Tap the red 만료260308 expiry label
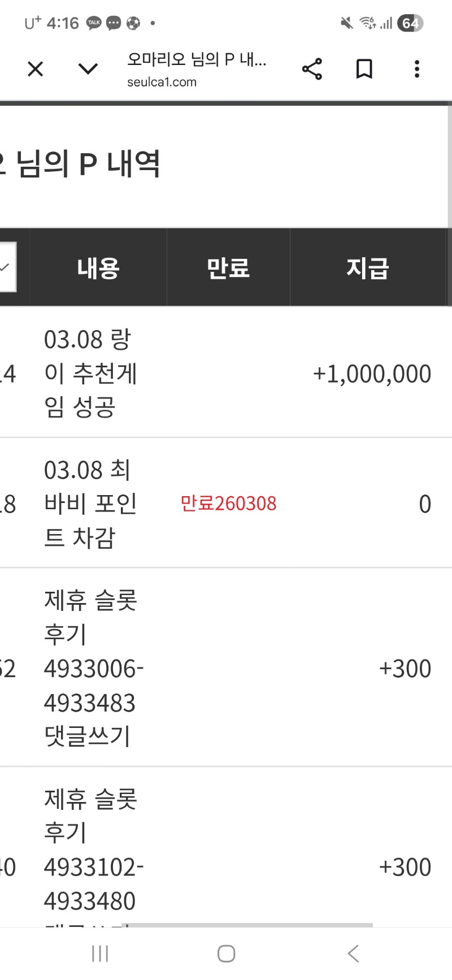This screenshot has width=452, height=980. pyautogui.click(x=228, y=504)
